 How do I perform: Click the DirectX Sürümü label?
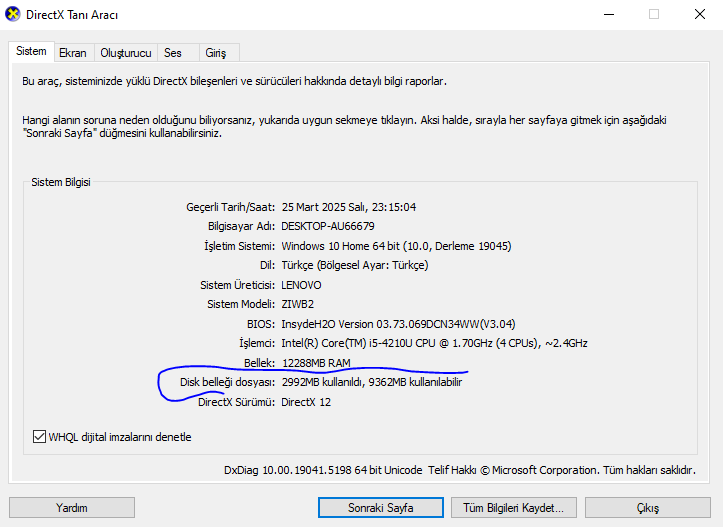[237, 402]
